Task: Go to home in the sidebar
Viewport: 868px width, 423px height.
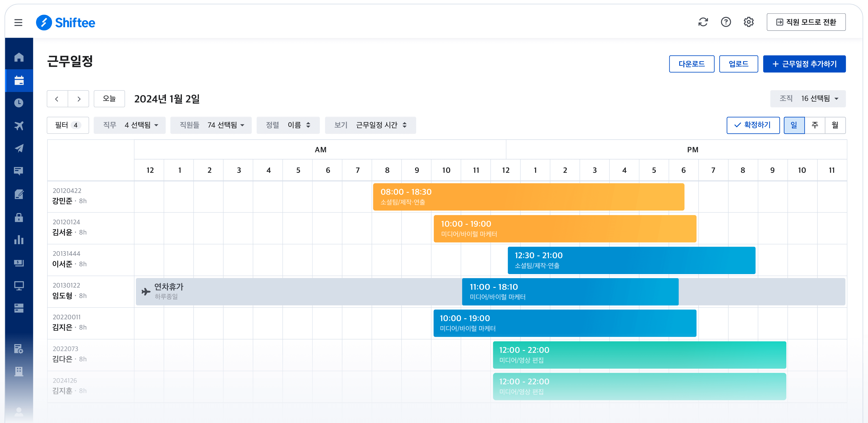Action: point(19,57)
